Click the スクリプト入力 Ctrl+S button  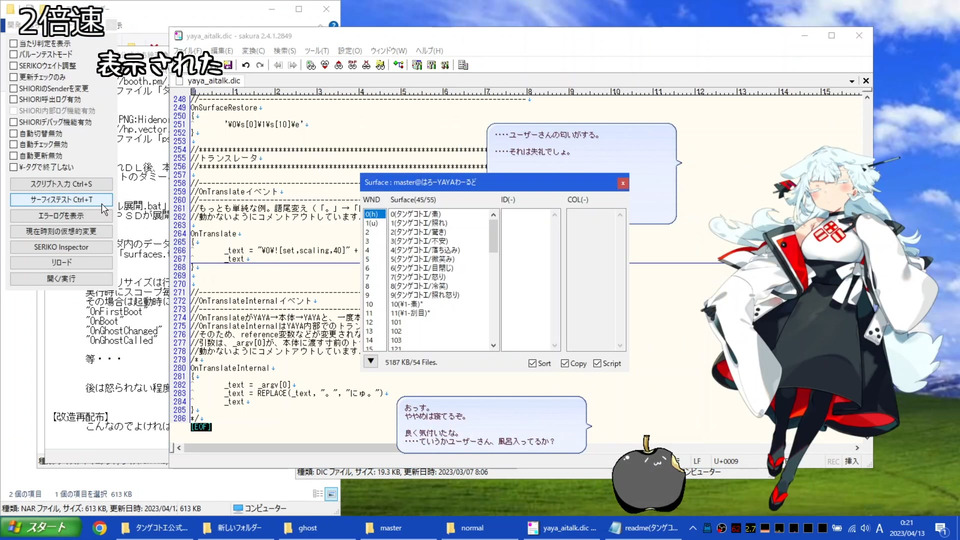61,184
